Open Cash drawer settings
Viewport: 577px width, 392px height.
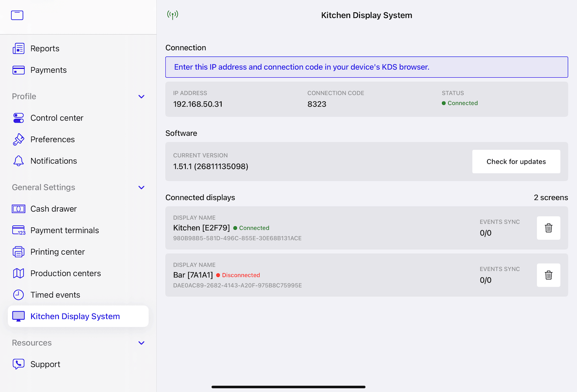[78, 209]
